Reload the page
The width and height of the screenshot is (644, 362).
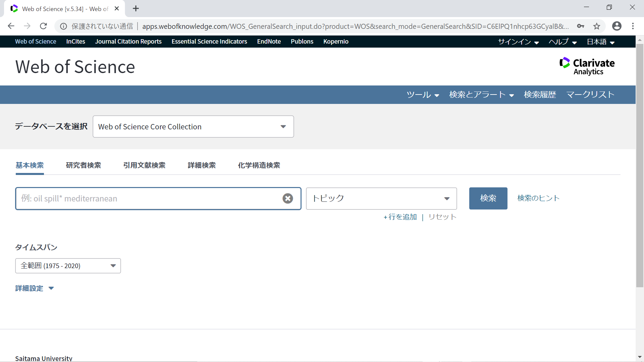pos(43,26)
